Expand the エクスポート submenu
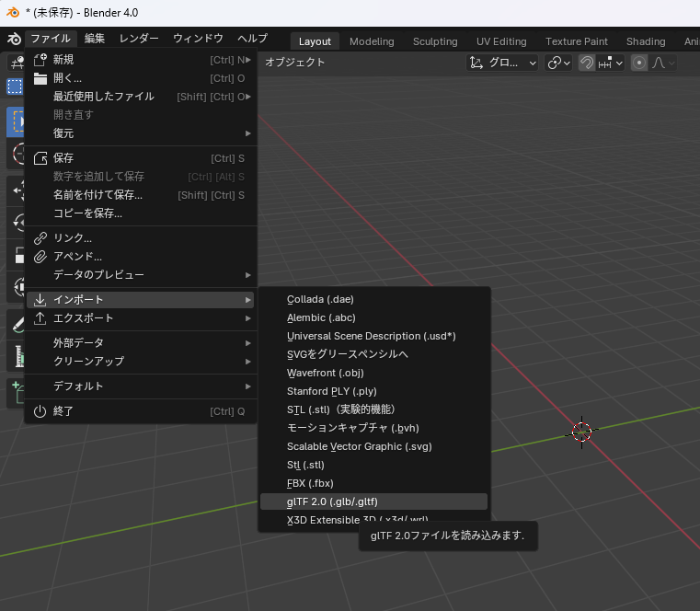The width and height of the screenshot is (700, 611). [x=141, y=318]
